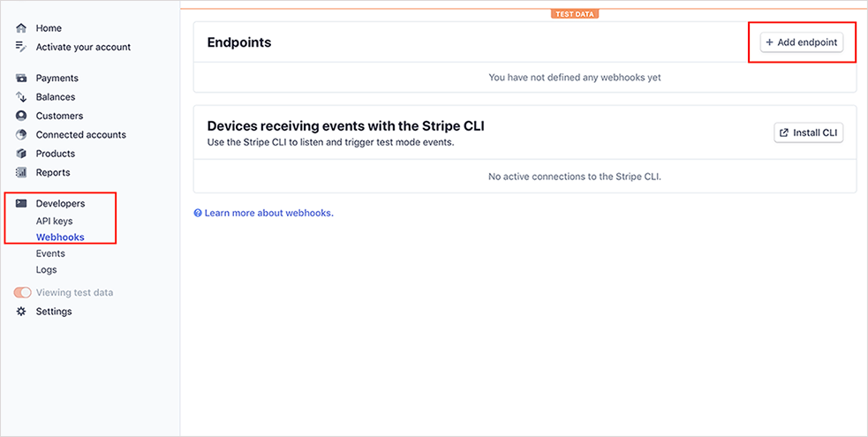Click the Settings gear icon
Screen dimensions: 868x437
pyautogui.click(x=21, y=312)
